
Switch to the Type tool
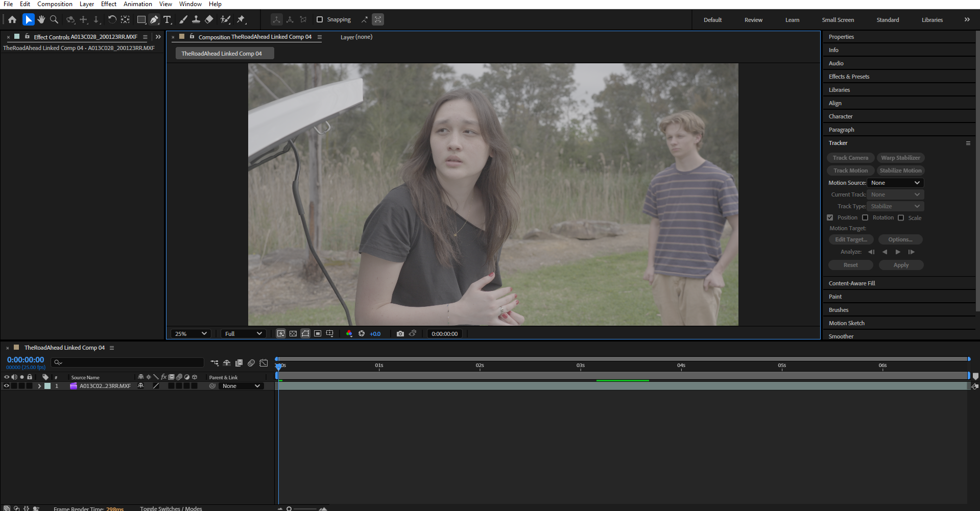[x=167, y=19]
